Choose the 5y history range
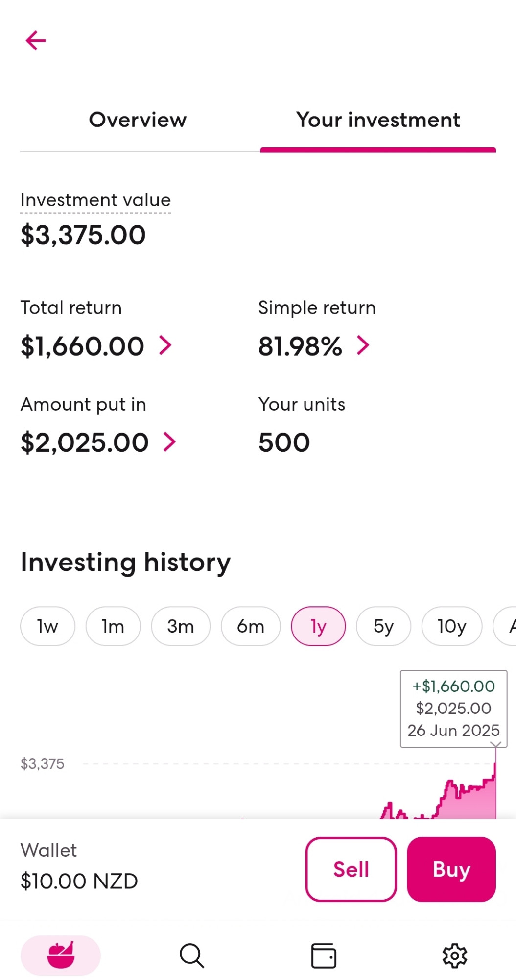516x980 pixels. [383, 626]
